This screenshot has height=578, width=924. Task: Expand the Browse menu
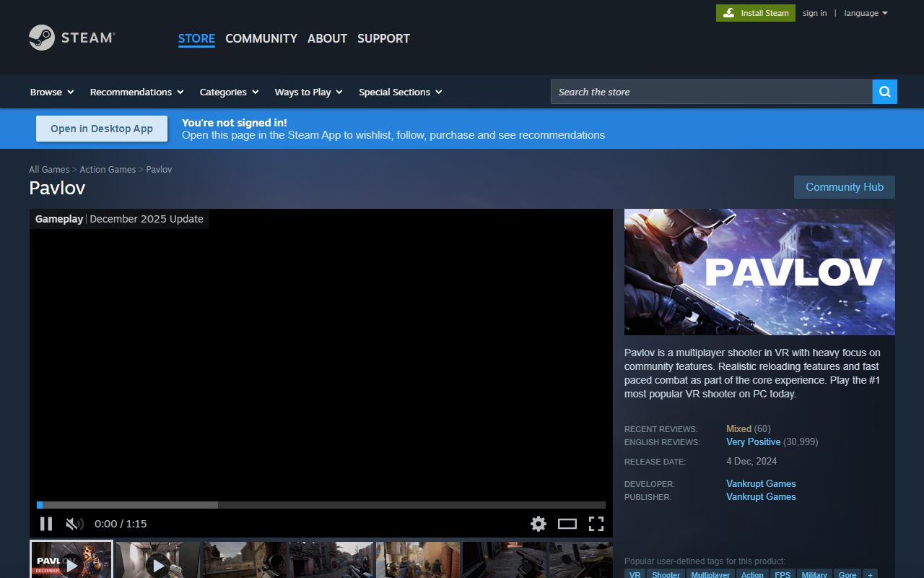(52, 92)
